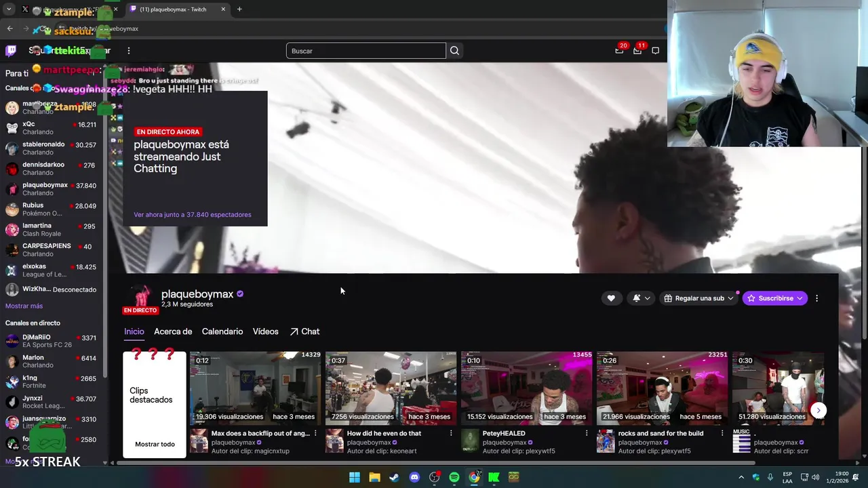Open Steam from the taskbar
The width and height of the screenshot is (868, 488).
[394, 477]
